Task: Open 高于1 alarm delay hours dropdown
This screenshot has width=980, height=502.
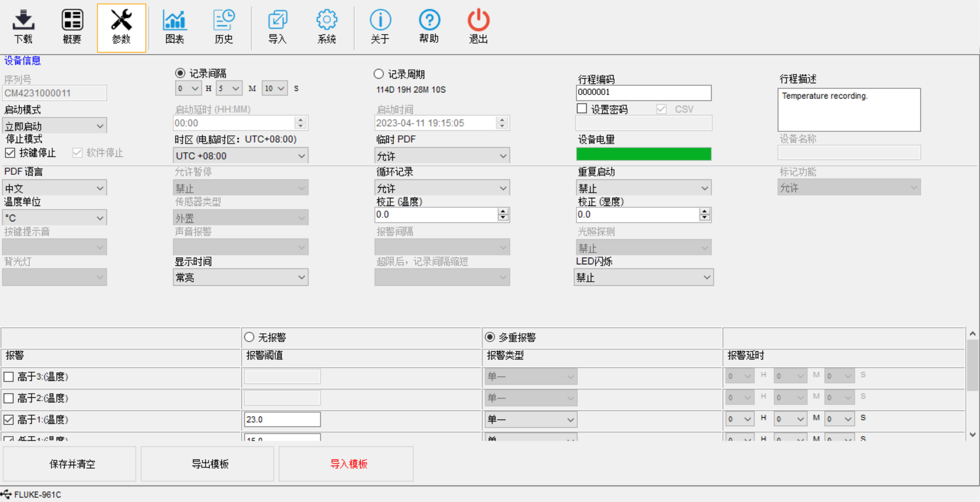Action: click(x=740, y=419)
